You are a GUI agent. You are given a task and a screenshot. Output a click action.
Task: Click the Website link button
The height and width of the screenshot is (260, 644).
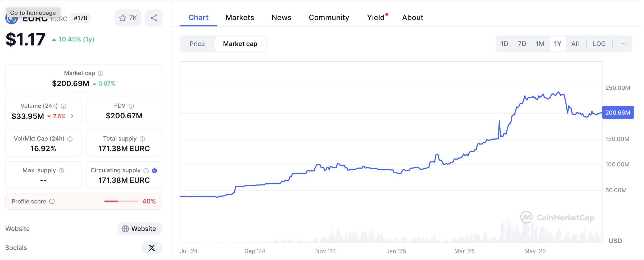click(x=139, y=229)
